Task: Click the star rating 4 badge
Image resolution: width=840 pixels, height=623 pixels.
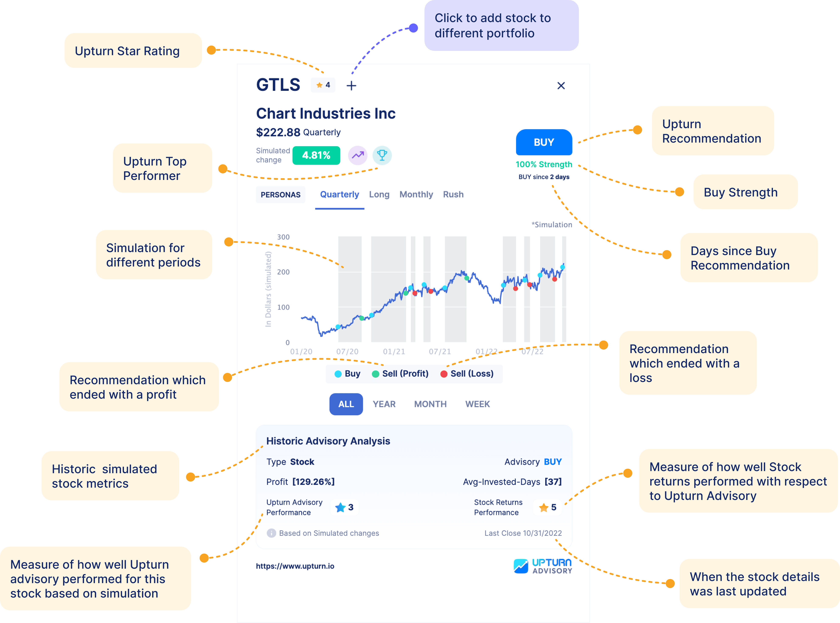Action: point(323,85)
